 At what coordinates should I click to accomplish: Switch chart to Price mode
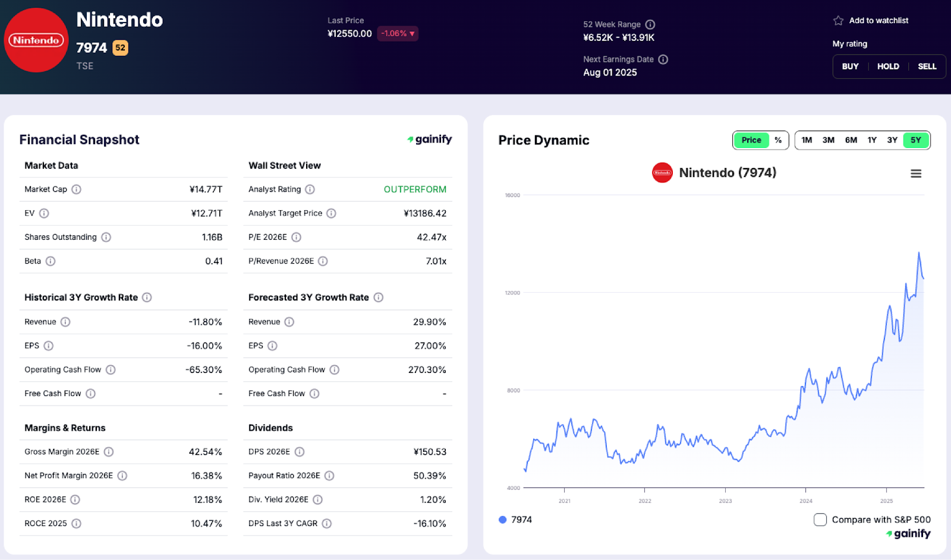coord(751,140)
